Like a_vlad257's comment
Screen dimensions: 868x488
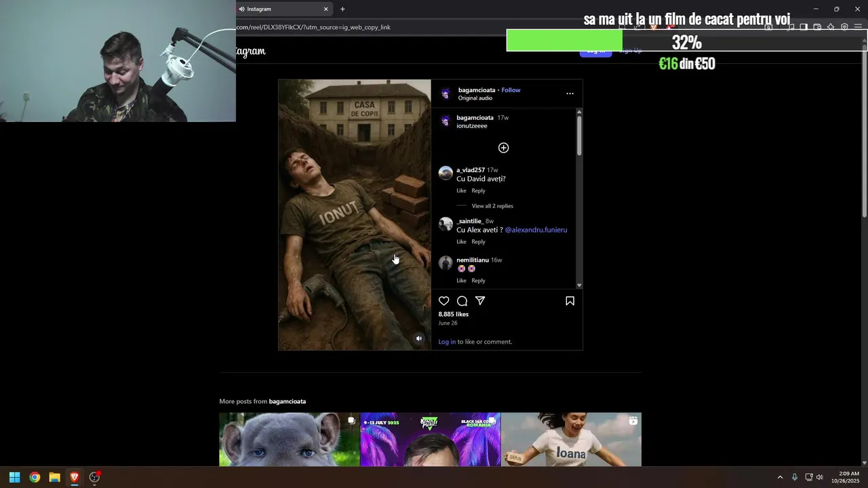pos(461,190)
